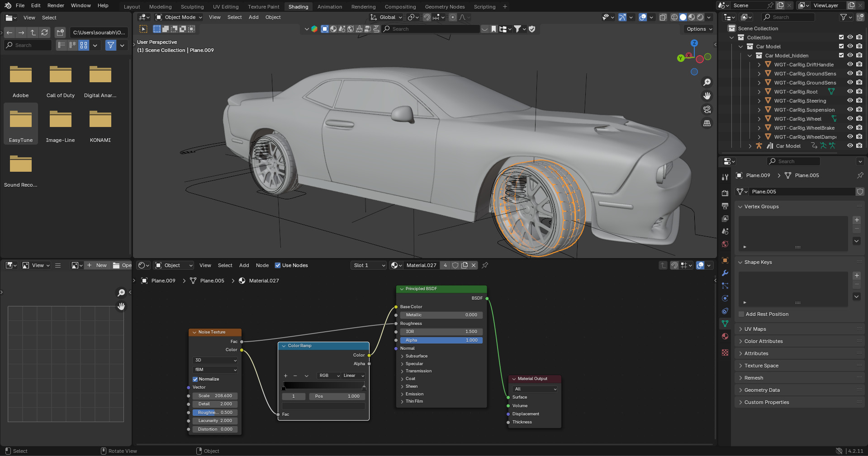Open the Modifiers properties tab
The height and width of the screenshot is (456, 868).
click(725, 273)
